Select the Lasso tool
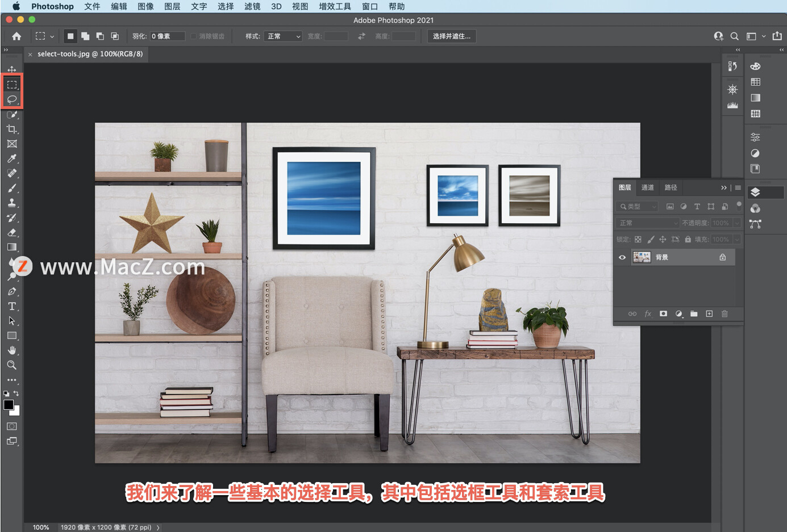 click(12, 99)
